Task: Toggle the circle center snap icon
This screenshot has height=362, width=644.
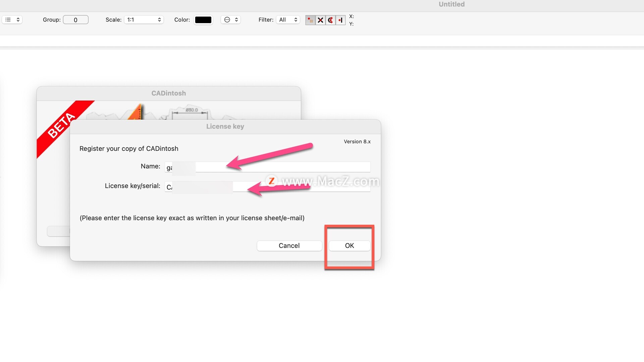Action: 330,20
